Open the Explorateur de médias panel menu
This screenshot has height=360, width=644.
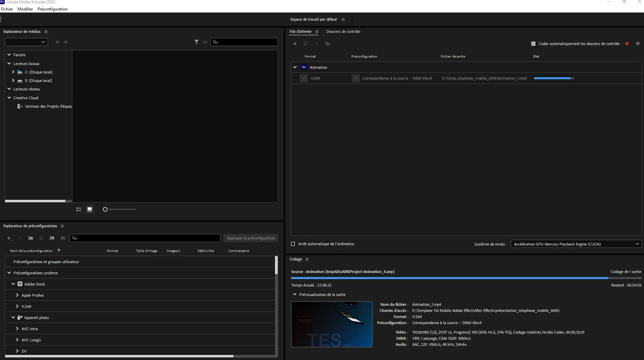pos(46,31)
